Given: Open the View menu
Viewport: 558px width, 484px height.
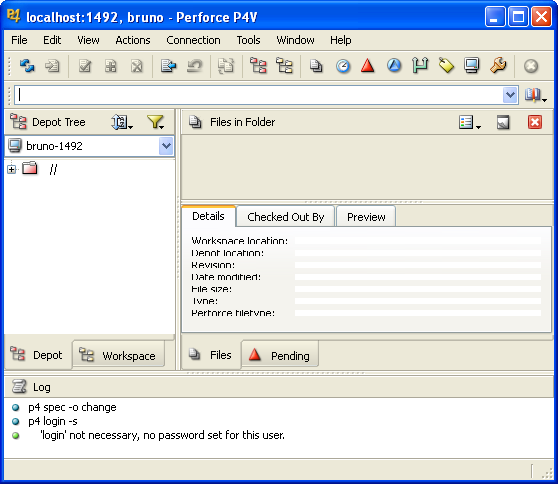Looking at the screenshot, I should [88, 40].
